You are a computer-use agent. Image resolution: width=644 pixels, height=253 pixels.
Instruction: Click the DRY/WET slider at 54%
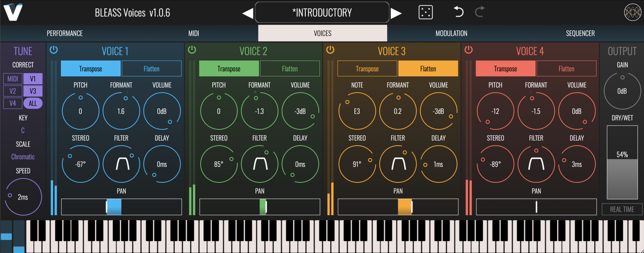(622, 162)
